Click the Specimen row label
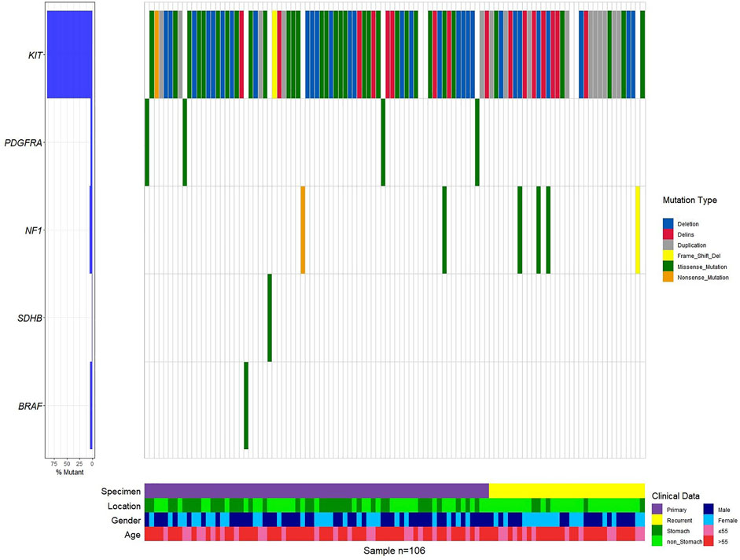Viewport: 740px width, 560px height. (121, 492)
